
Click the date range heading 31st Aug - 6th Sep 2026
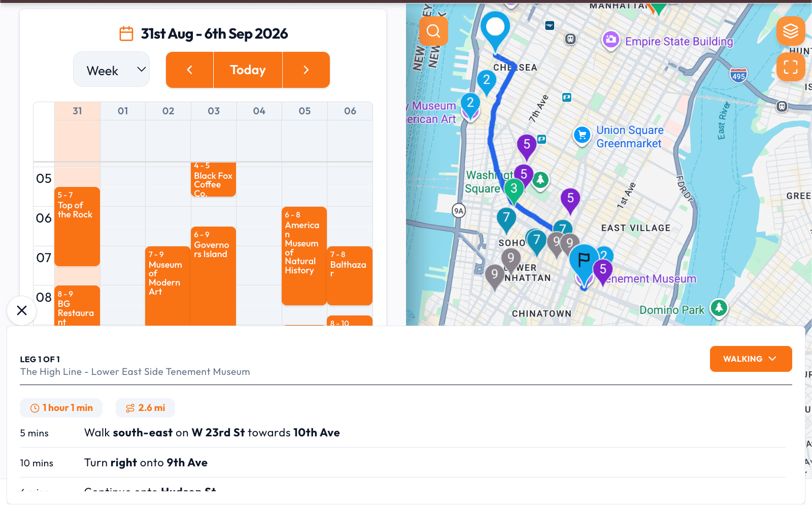(214, 34)
